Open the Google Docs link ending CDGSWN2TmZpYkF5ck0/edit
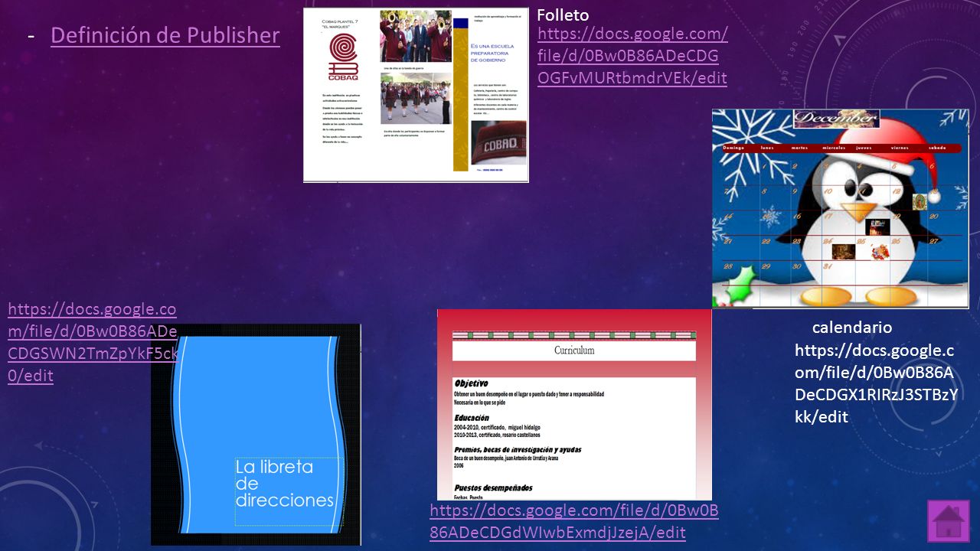The width and height of the screenshot is (980, 551). pos(93,343)
